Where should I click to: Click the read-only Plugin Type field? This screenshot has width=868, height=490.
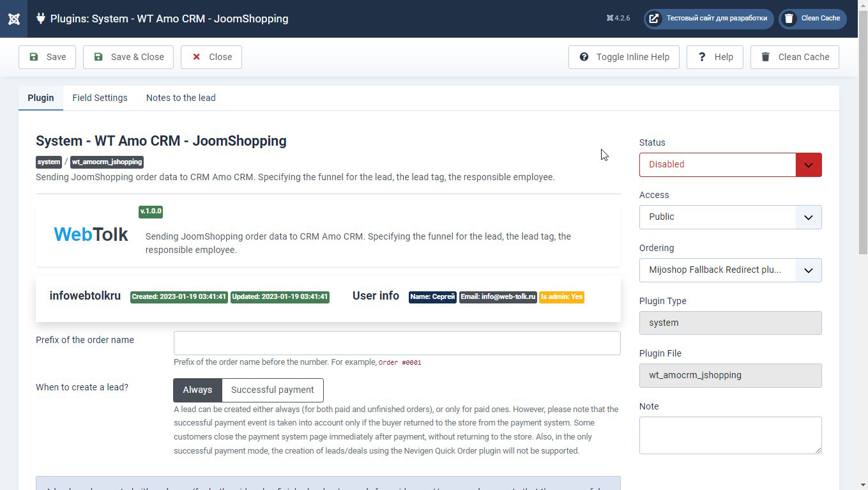[730, 323]
